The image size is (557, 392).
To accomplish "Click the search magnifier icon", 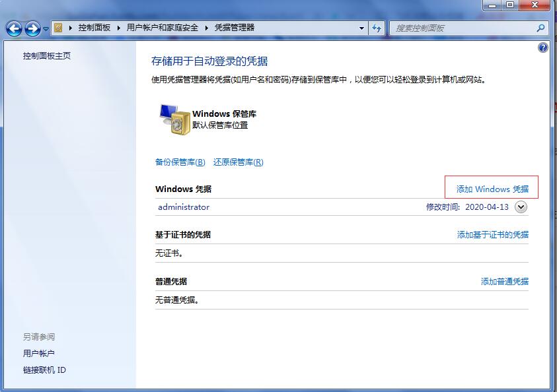I will click(542, 28).
